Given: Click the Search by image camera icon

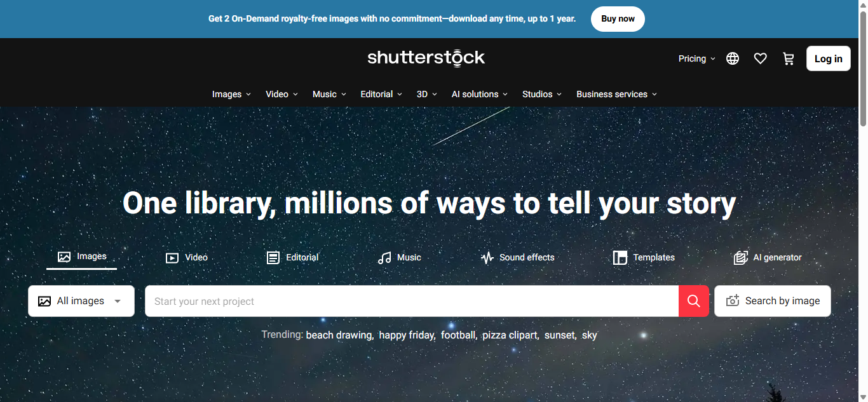Looking at the screenshot, I should pos(733,301).
